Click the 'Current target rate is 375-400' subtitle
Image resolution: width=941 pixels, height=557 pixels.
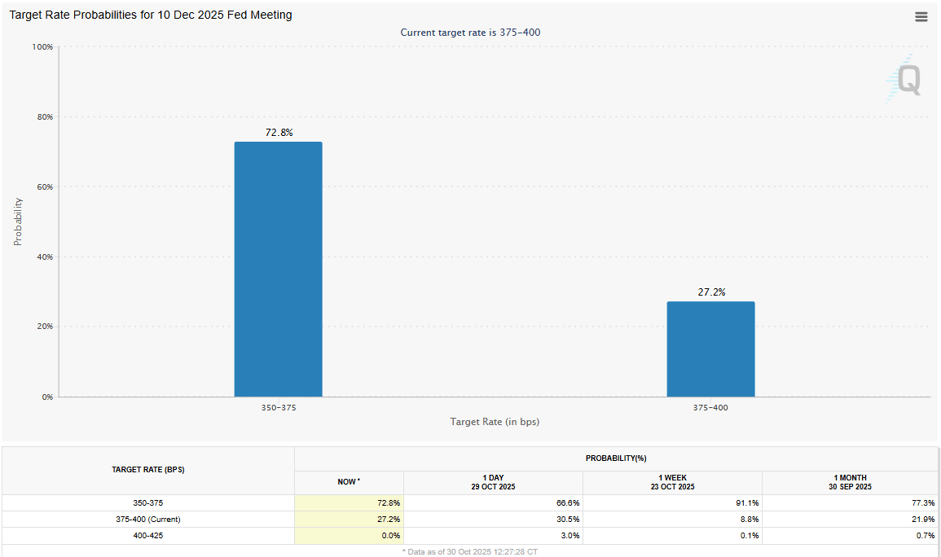pos(470,33)
